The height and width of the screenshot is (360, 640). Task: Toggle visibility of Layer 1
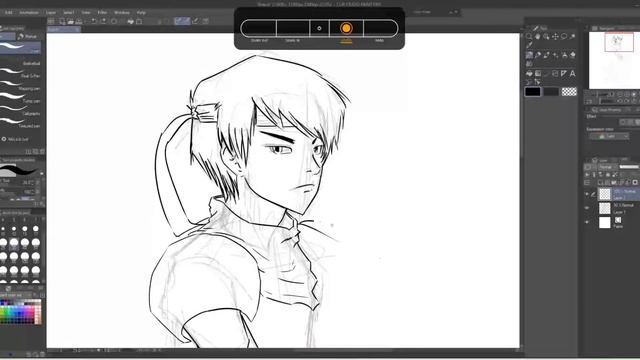pos(587,208)
